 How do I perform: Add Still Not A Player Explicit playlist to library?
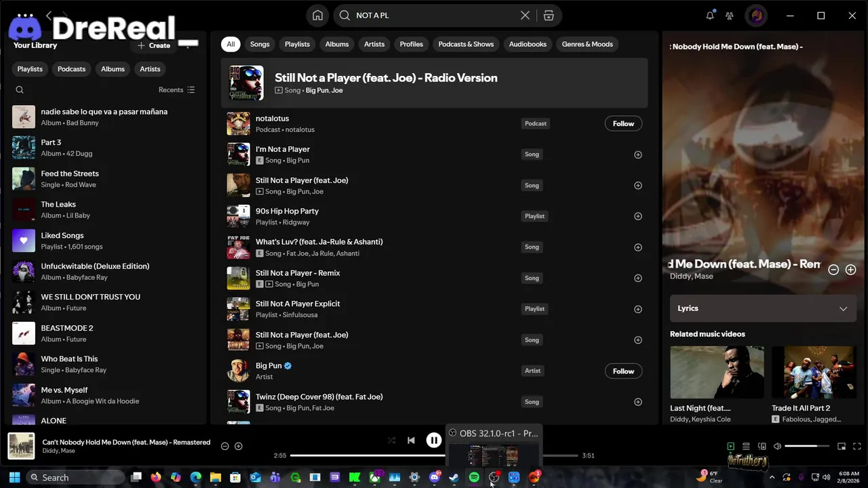(637, 309)
